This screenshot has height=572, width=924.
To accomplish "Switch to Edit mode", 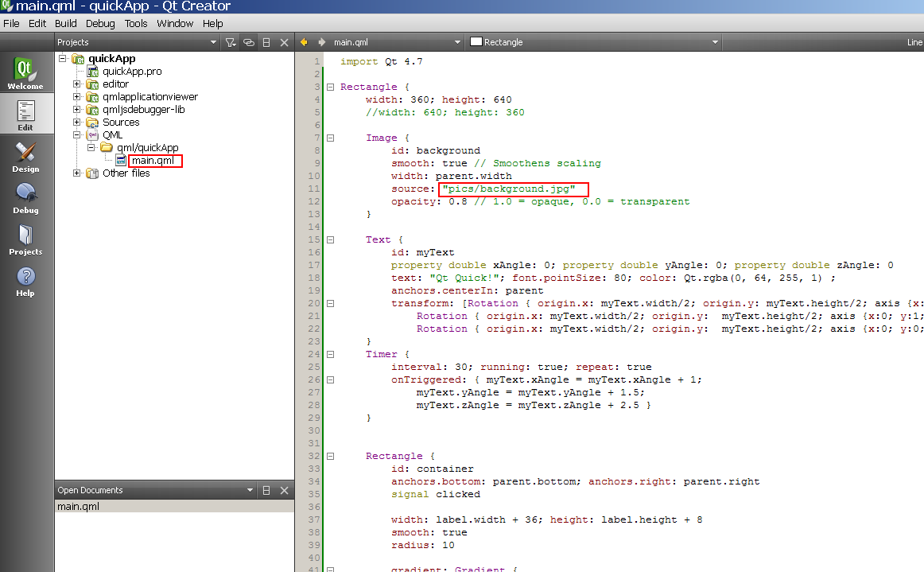I will pos(25,115).
